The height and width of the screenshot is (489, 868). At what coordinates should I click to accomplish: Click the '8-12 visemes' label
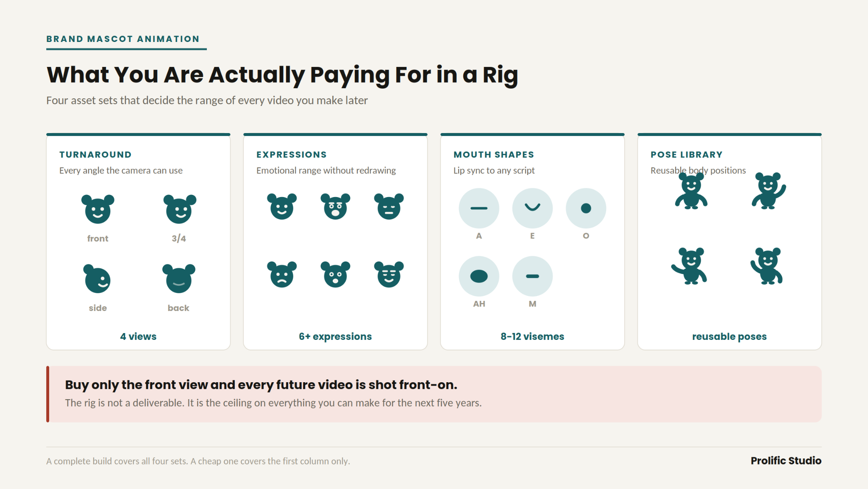tap(532, 336)
